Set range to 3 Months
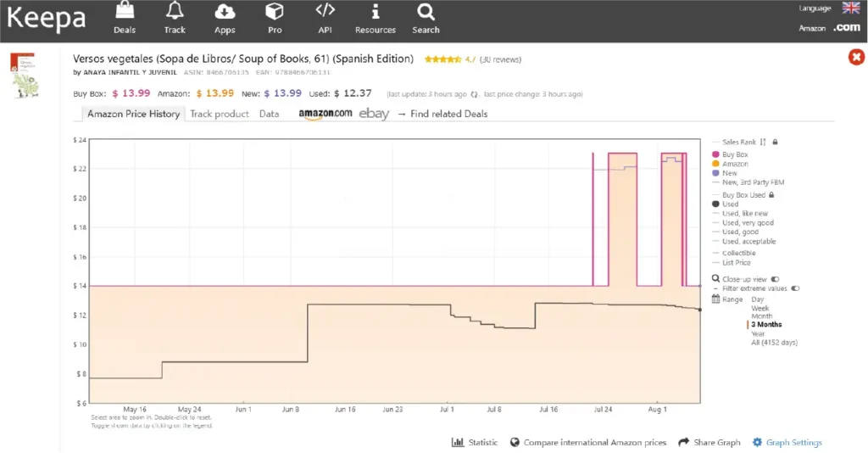This screenshot has width=868, height=453. coord(766,325)
